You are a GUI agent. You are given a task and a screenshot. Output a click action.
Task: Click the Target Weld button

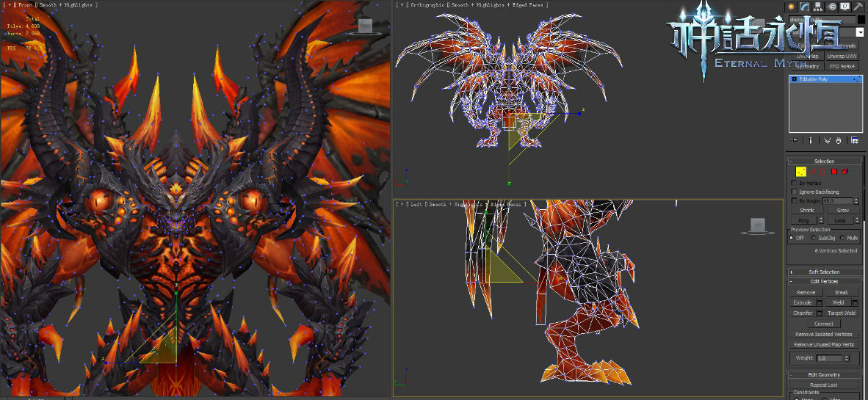(842, 313)
